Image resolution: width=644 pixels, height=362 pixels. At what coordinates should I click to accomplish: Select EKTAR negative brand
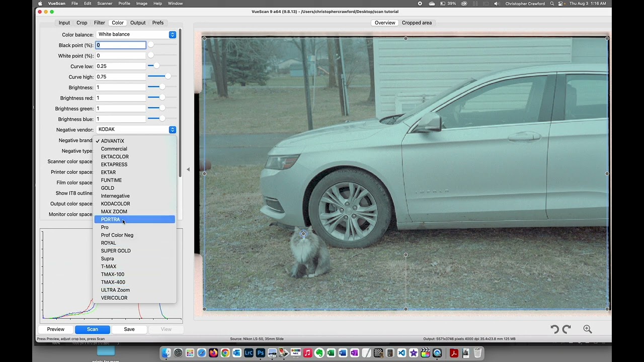click(x=135, y=172)
